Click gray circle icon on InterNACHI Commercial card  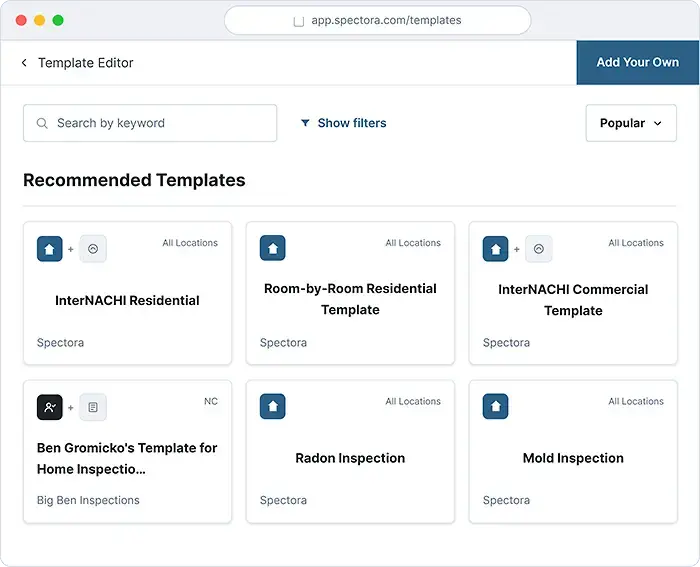(539, 249)
